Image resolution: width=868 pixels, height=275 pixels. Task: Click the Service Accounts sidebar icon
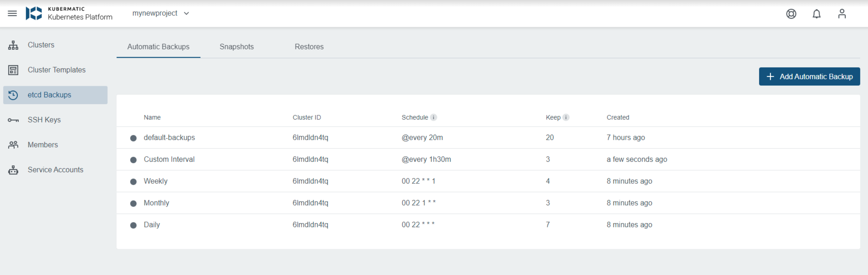pyautogui.click(x=13, y=170)
